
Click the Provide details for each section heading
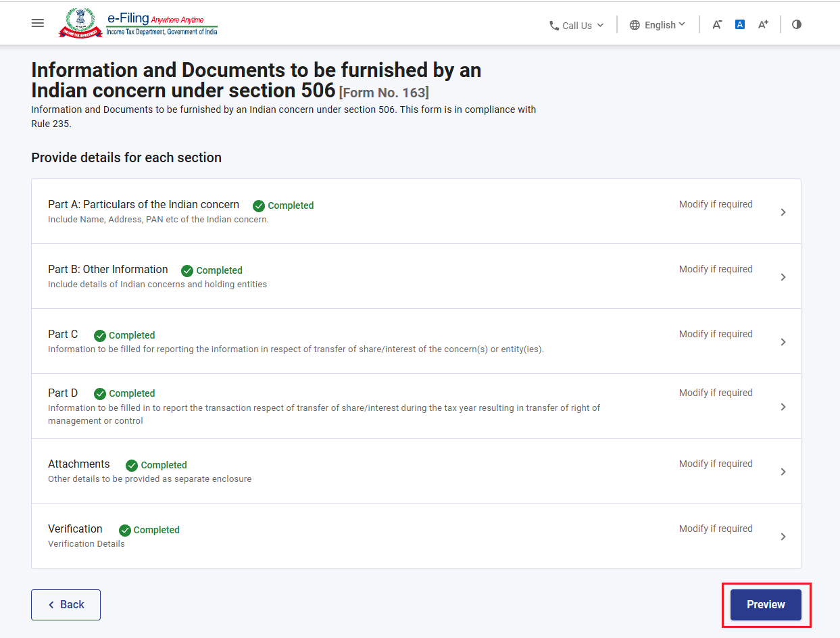(126, 157)
